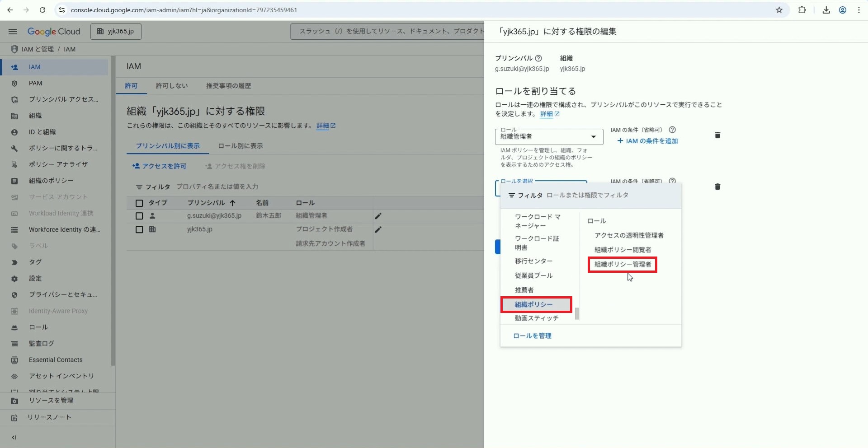The height and width of the screenshot is (448, 868).
Task: Bookmark this page with the star icon
Action: (x=779, y=10)
